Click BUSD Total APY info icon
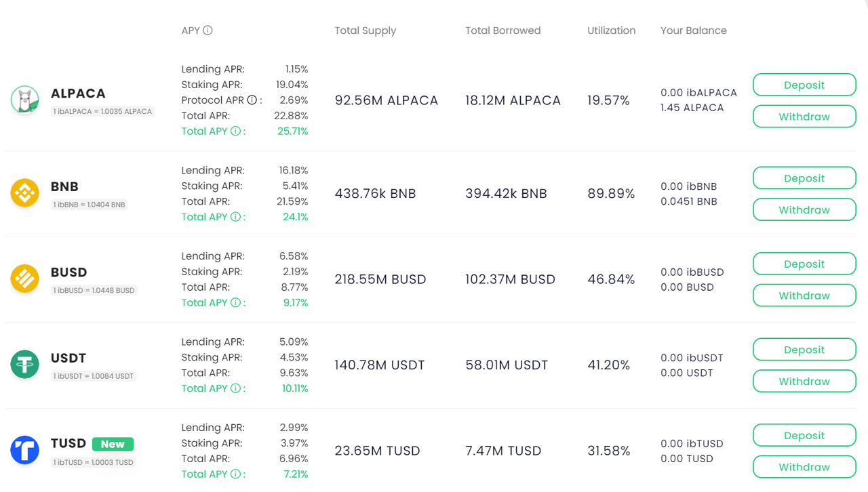 click(235, 303)
